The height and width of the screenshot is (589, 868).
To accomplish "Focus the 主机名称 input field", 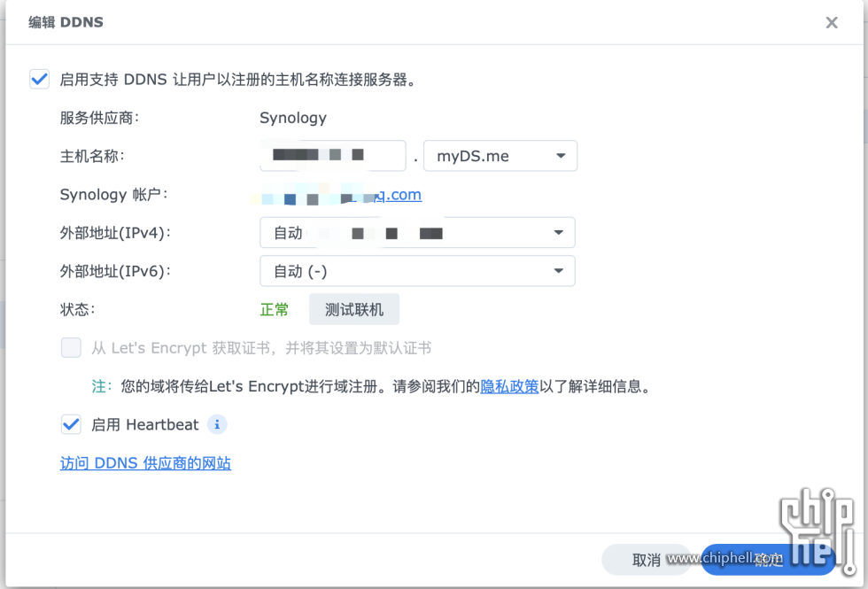I will [333, 156].
